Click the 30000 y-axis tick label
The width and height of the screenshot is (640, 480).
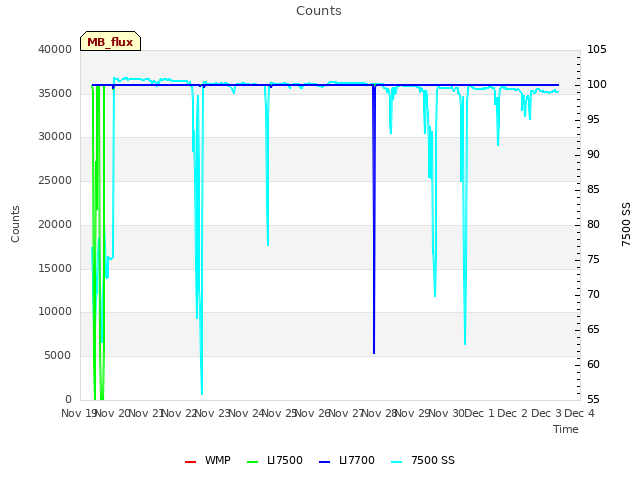tap(55, 136)
